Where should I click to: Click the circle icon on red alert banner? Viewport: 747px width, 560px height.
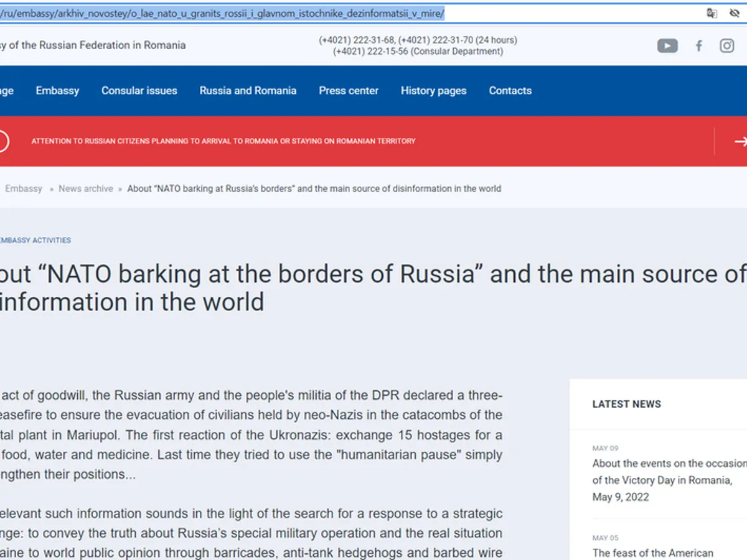(x=2, y=141)
